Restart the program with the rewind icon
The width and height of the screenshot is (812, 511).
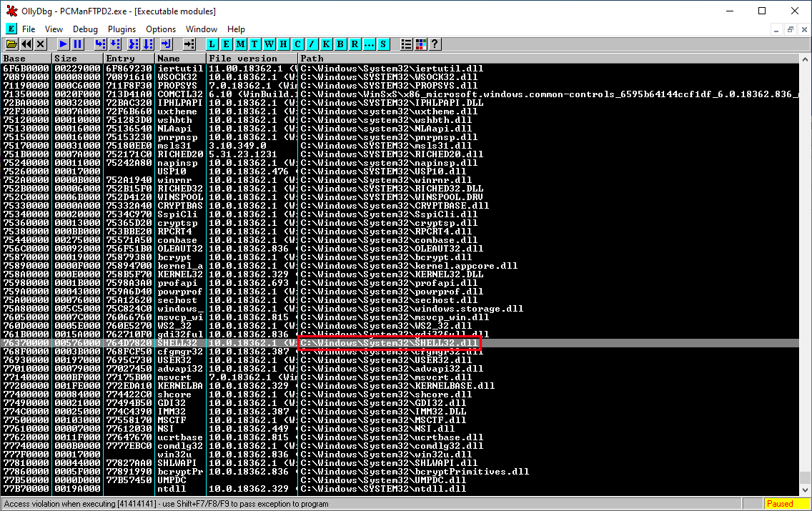coord(26,44)
